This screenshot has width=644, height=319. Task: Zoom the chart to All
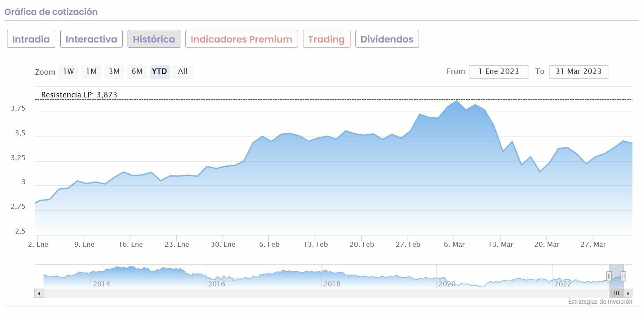(182, 71)
